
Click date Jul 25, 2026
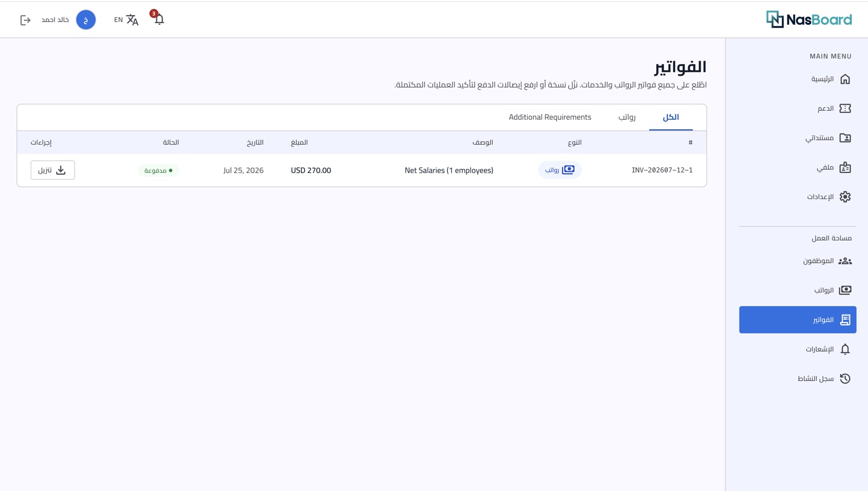coord(243,170)
